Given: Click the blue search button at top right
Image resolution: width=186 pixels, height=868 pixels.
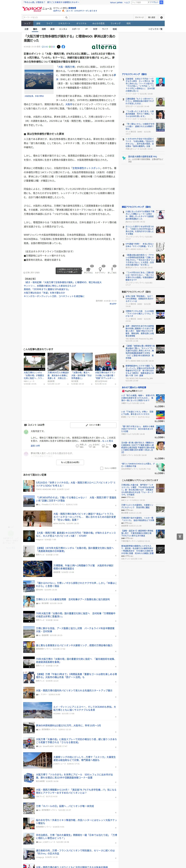Looking at the screenshot, I should click(161, 2).
